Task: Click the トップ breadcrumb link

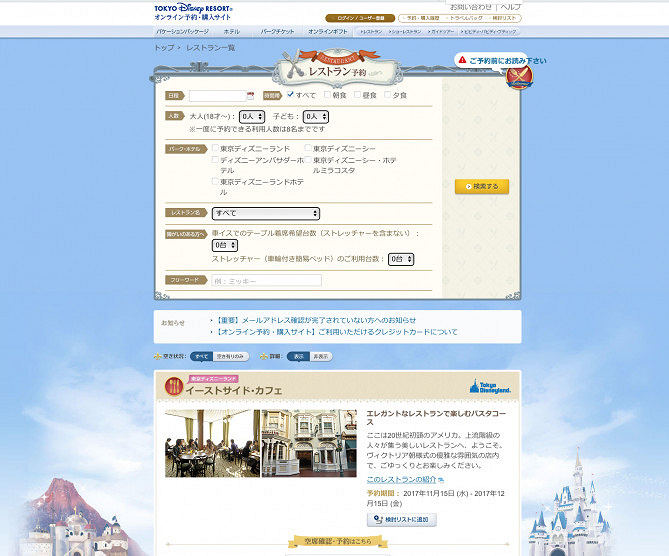Action: tap(164, 48)
